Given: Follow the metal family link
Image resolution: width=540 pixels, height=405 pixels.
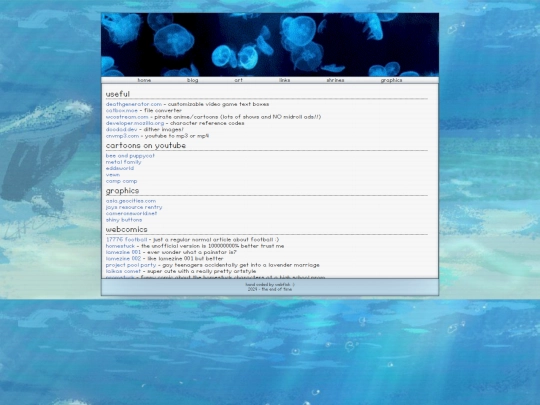Looking at the screenshot, I should (124, 162).
